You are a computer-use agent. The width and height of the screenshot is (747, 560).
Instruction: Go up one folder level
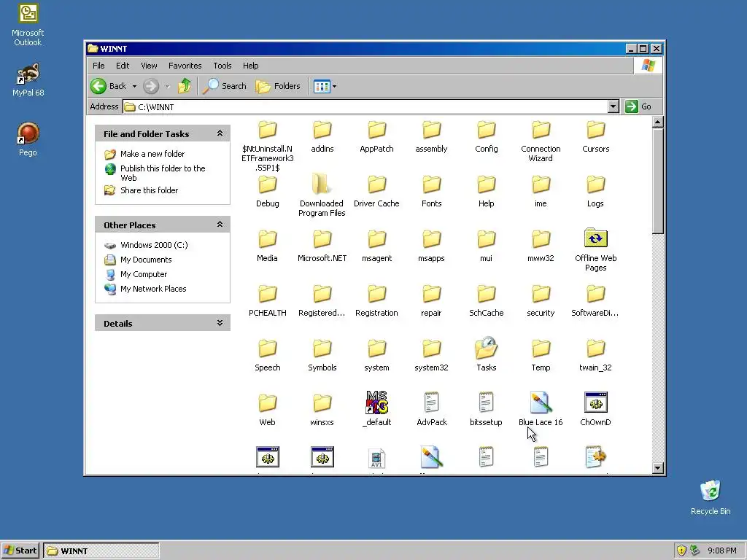(x=185, y=86)
